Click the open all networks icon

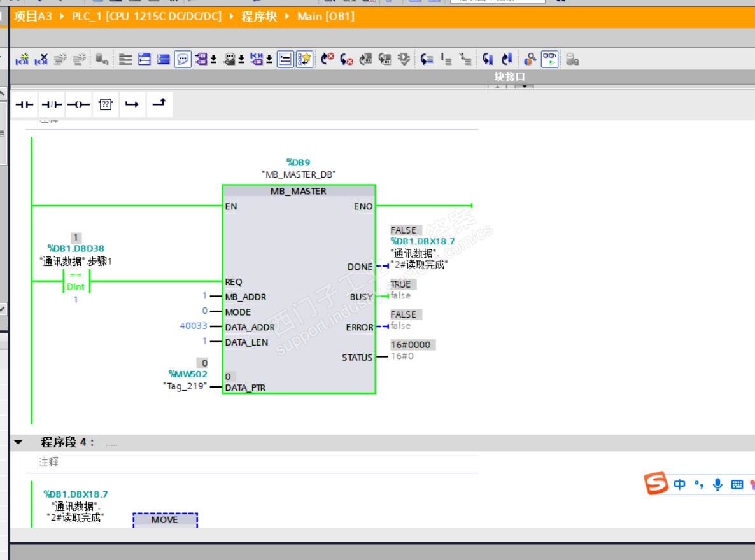[145, 59]
